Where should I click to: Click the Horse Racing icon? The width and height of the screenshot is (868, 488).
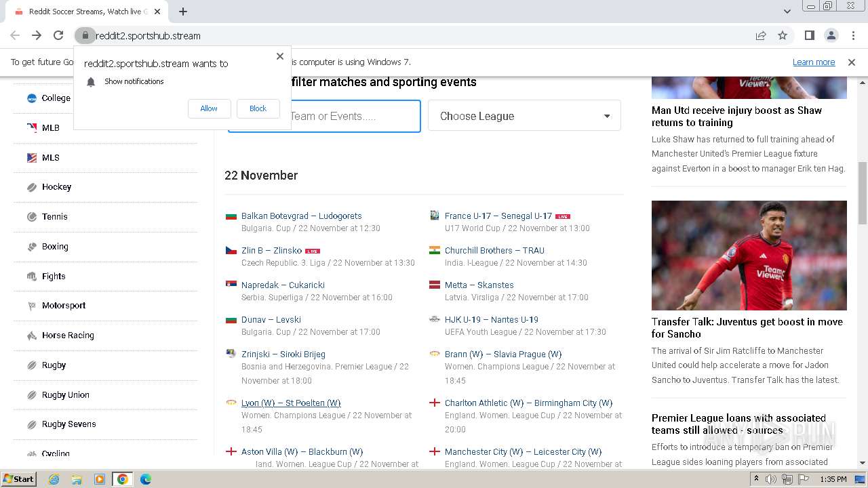click(x=32, y=335)
